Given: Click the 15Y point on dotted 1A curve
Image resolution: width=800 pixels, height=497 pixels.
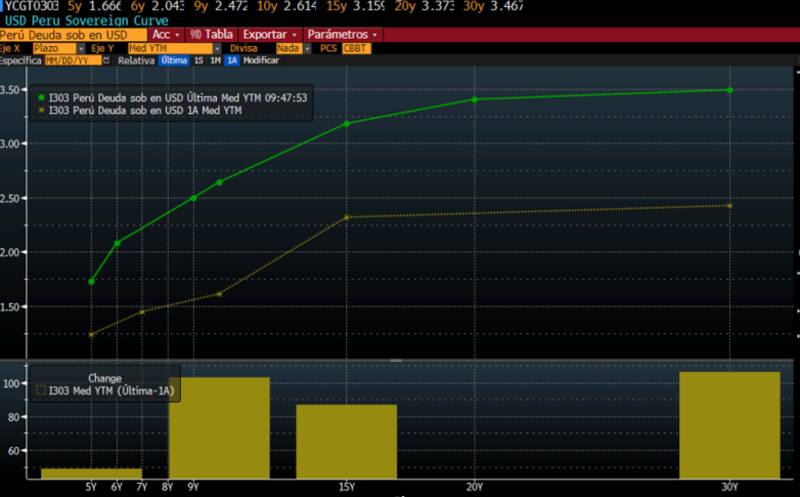Looking at the screenshot, I should (346, 217).
